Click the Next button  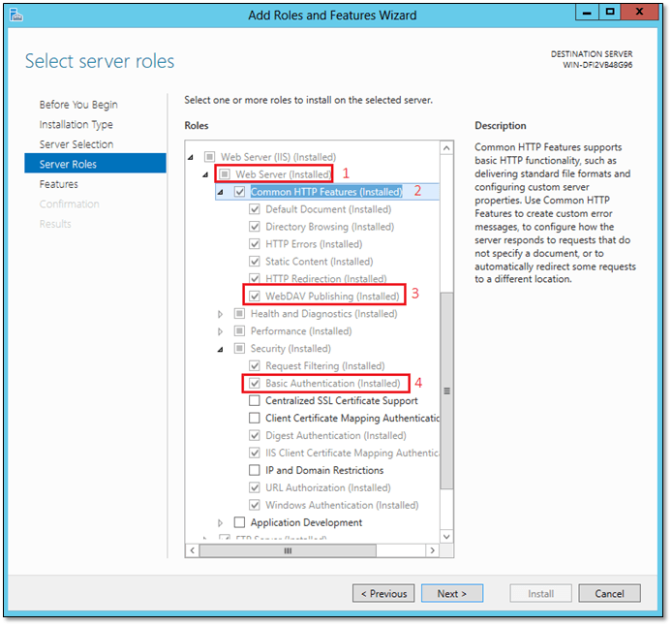pos(452,593)
